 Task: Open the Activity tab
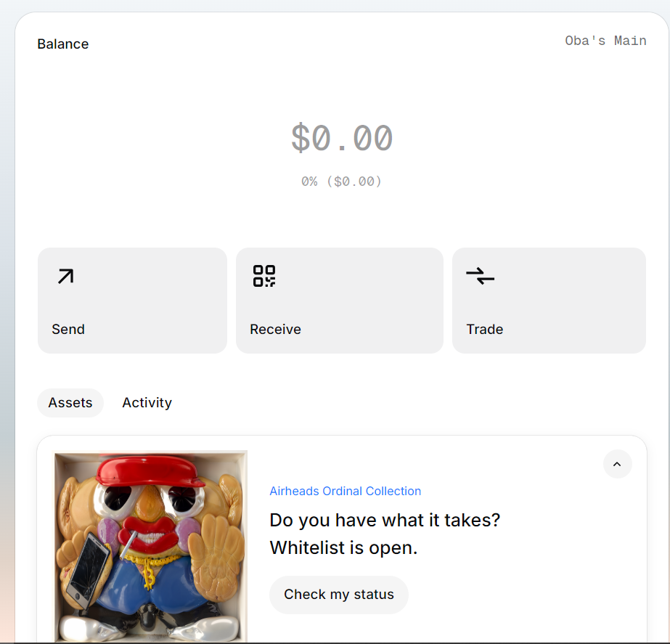click(x=147, y=403)
